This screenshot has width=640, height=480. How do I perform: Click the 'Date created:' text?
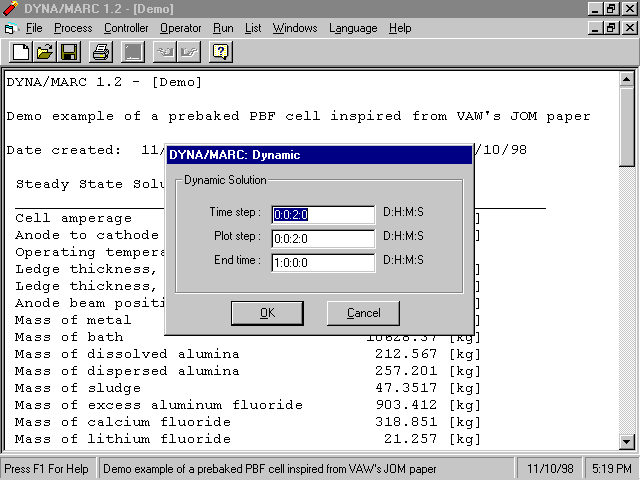[64, 150]
